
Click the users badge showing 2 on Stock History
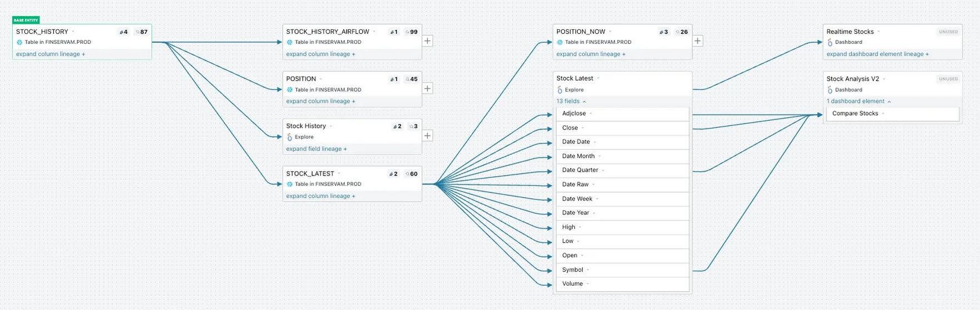[397, 126]
